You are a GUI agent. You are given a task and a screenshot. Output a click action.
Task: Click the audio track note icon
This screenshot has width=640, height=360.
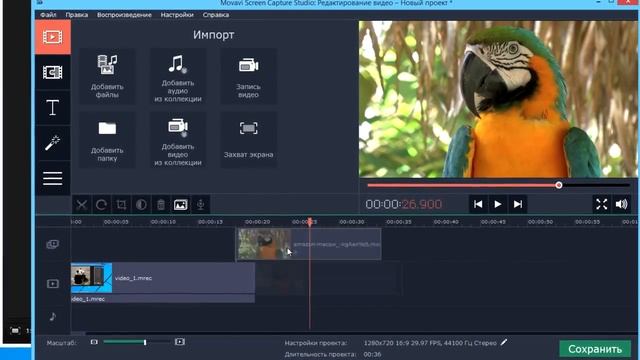coord(53,316)
